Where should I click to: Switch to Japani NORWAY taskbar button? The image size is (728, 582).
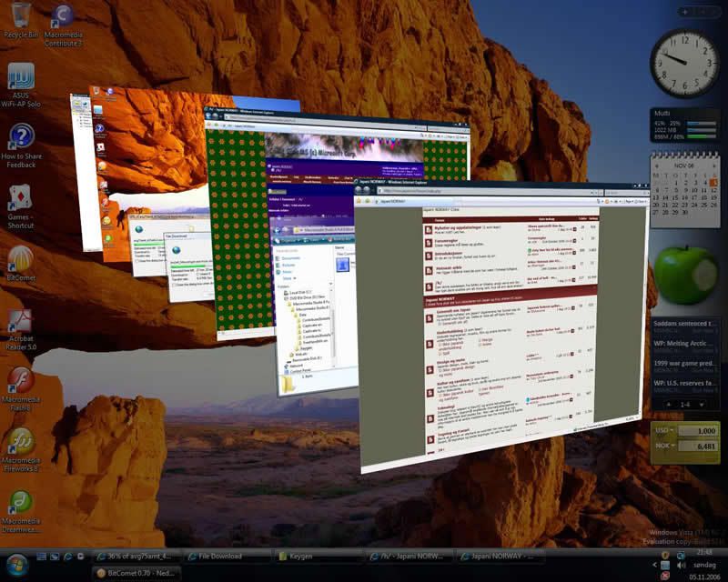tap(500, 556)
